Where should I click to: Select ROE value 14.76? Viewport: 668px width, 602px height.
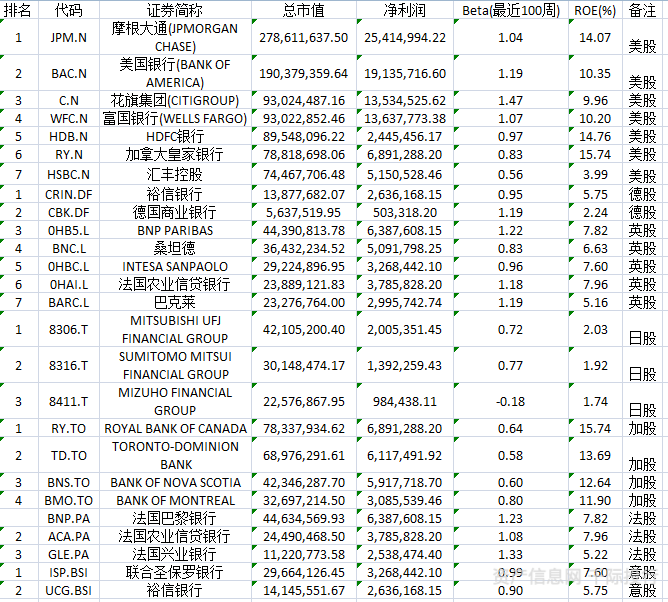595,136
